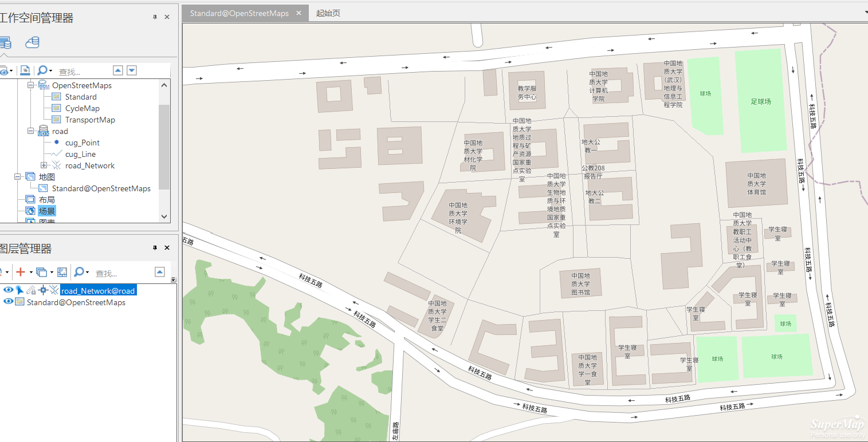
Task: Open the add-layer plus dropdown arrow
Action: [x=30, y=273]
